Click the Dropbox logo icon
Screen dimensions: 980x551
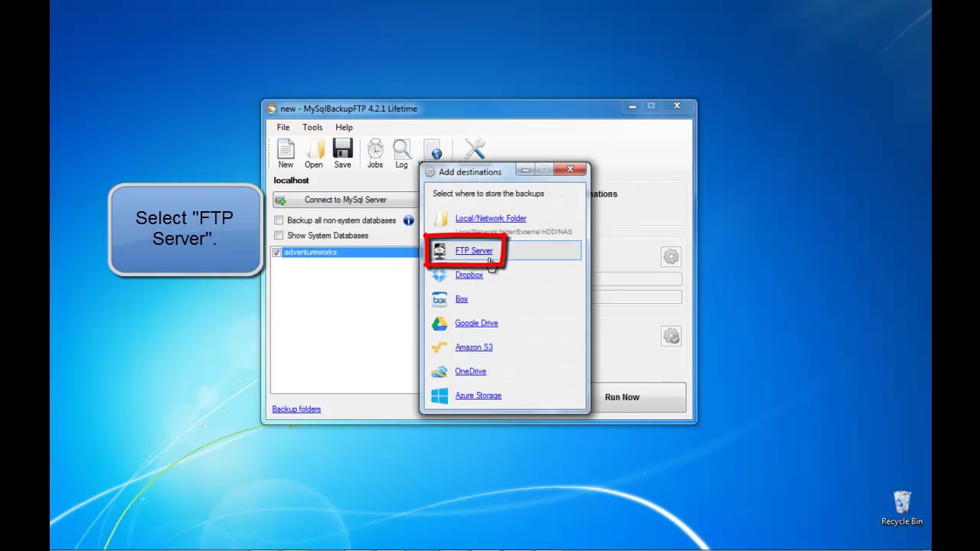439,275
